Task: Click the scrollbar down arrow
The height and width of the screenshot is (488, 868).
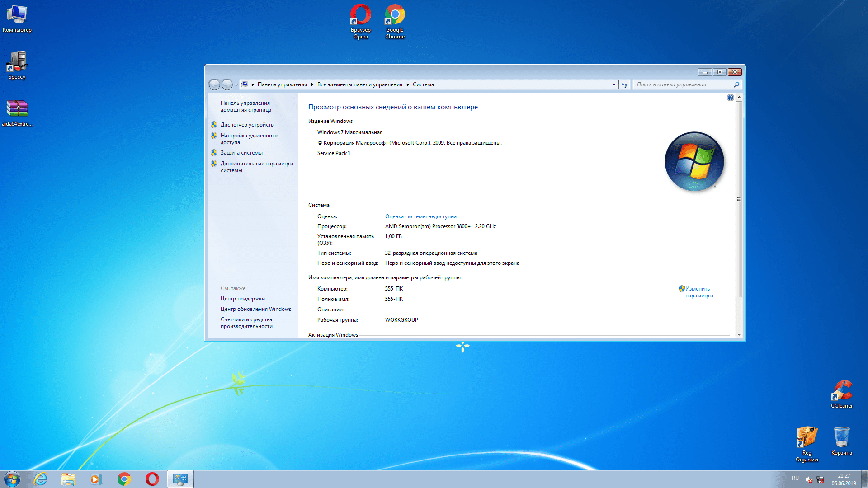Action: 739,335
